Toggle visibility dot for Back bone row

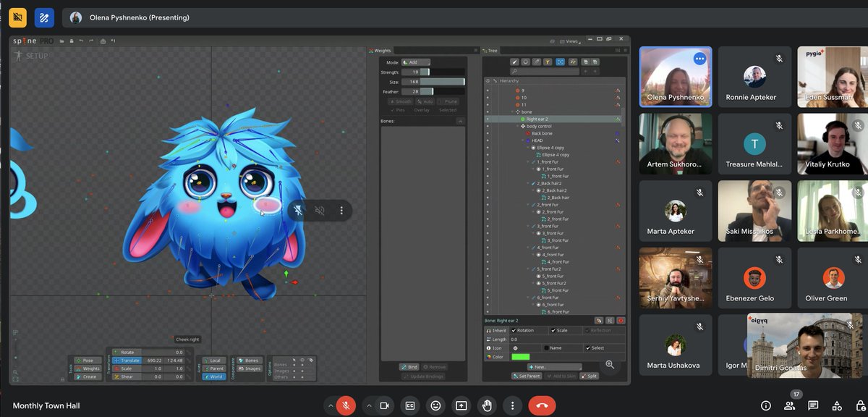click(x=488, y=133)
